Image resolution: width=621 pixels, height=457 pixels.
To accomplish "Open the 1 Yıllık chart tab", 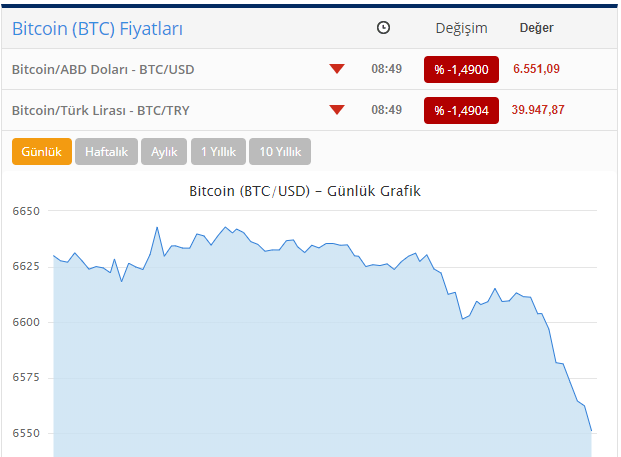I will point(218,151).
